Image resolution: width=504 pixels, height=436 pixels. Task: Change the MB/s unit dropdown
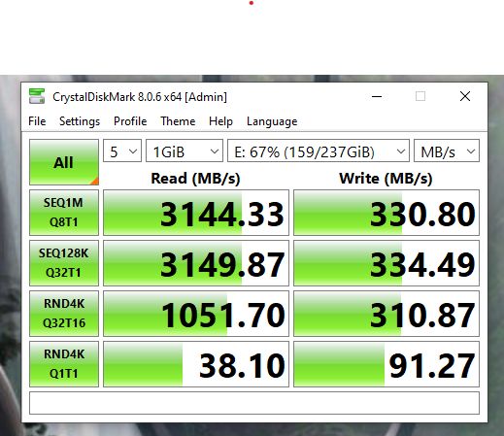pyautogui.click(x=447, y=151)
